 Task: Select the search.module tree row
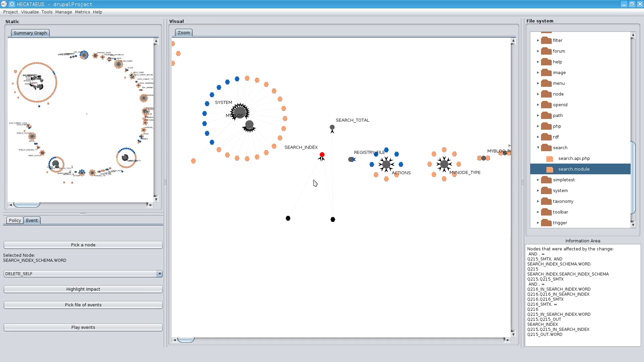[580, 169]
